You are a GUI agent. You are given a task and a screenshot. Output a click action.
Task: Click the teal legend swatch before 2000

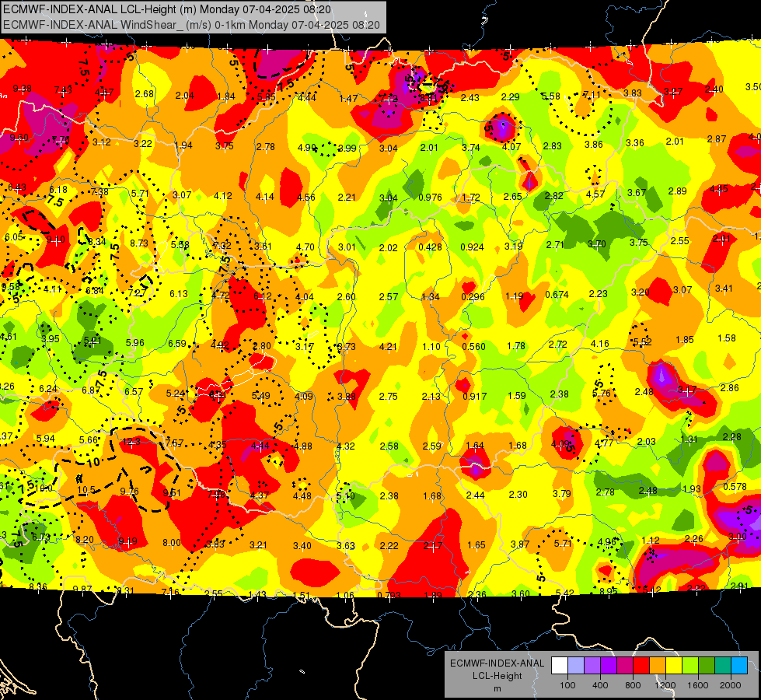pyautogui.click(x=723, y=666)
